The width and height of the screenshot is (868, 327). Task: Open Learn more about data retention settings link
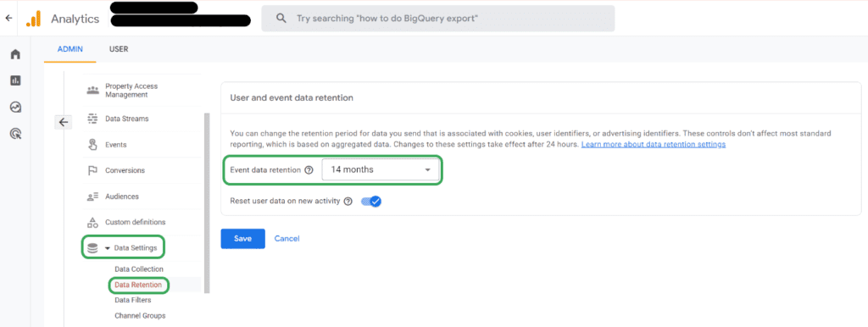point(654,144)
